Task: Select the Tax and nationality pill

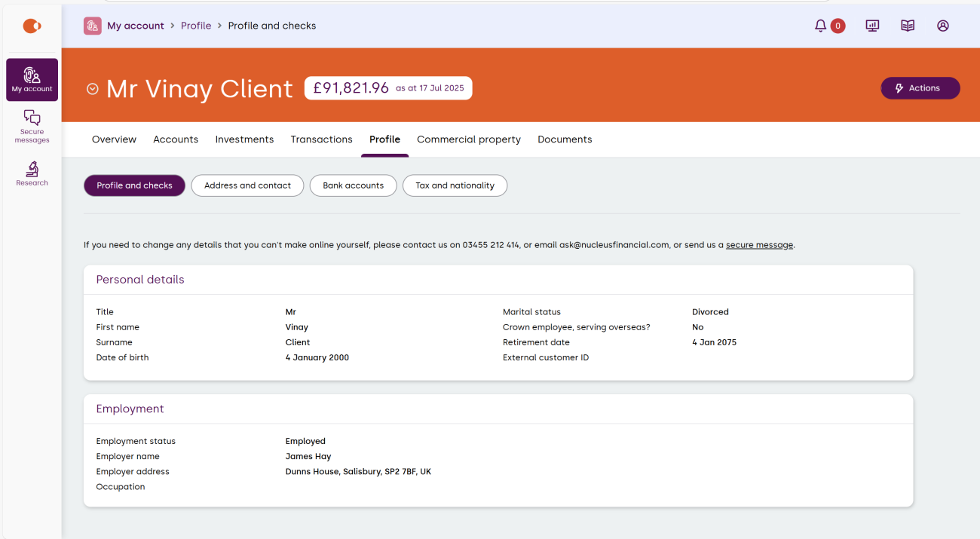Action: (455, 185)
